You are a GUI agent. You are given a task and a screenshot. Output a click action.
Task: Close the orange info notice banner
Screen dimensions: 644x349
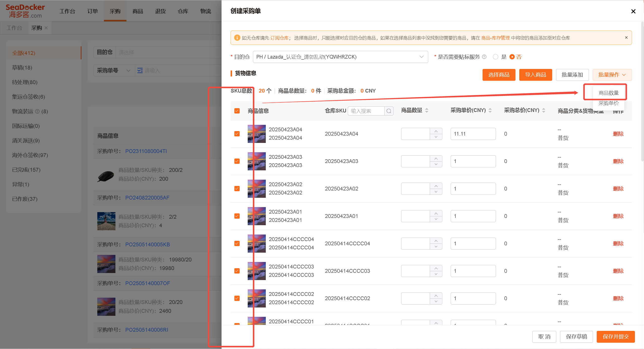(x=626, y=38)
